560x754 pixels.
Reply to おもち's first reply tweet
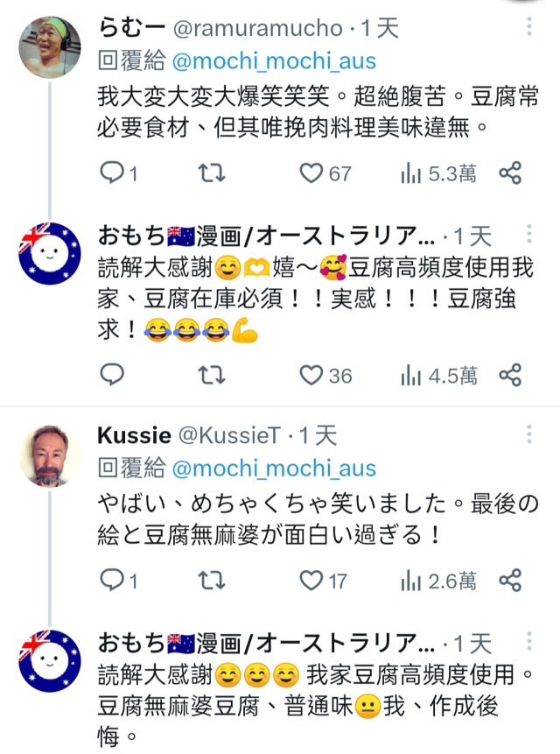click(112, 376)
